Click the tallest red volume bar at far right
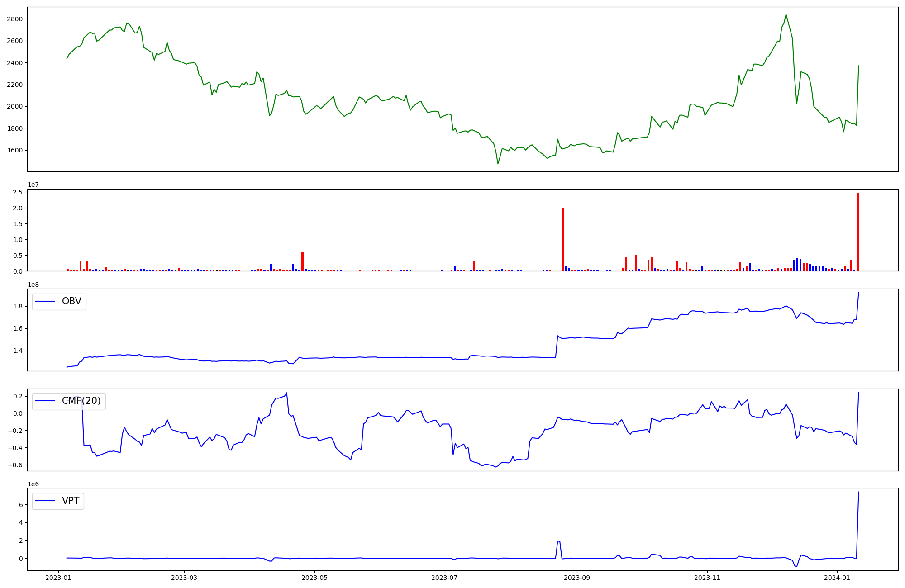The width and height of the screenshot is (905, 588). click(857, 232)
